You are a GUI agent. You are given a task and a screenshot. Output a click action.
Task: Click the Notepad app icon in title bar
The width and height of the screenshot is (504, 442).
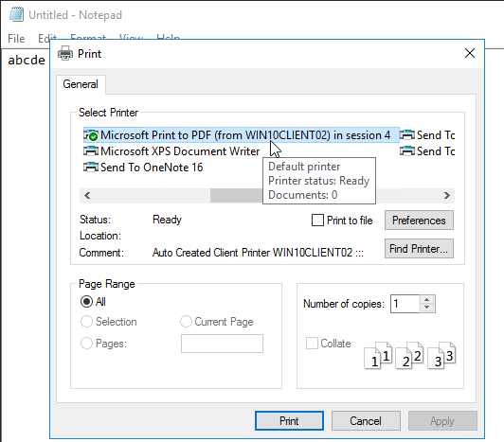(16, 15)
